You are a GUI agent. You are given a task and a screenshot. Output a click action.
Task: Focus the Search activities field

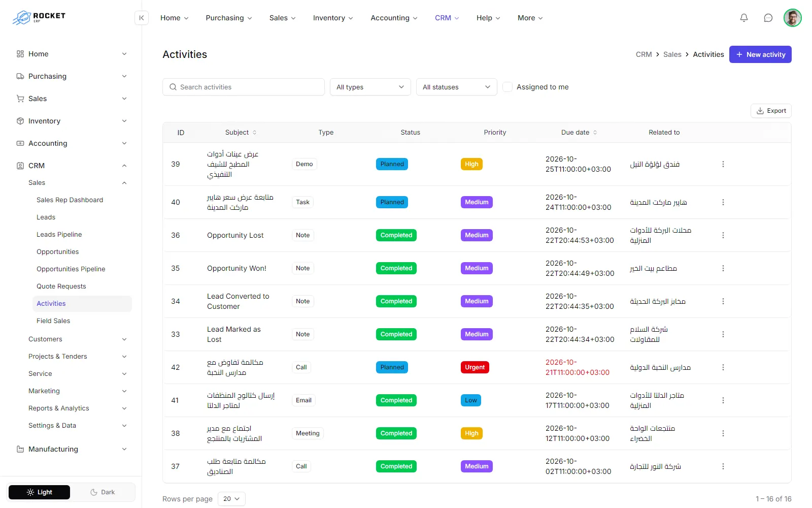pyautogui.click(x=244, y=87)
